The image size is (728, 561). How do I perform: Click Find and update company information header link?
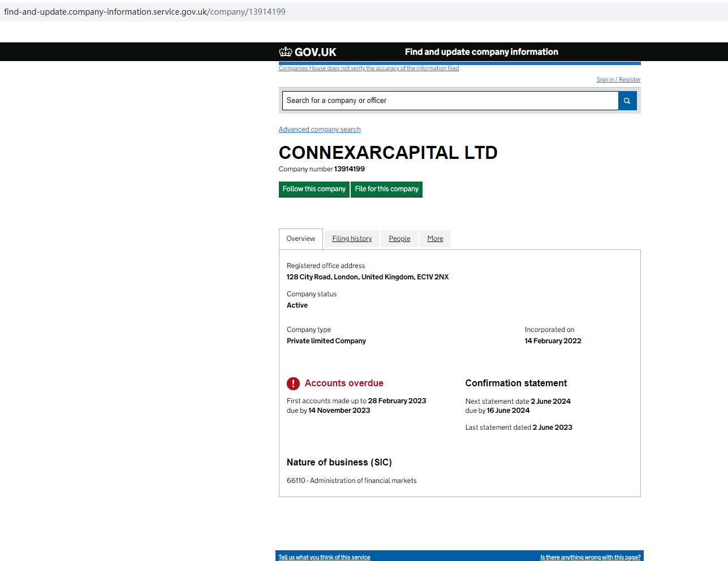point(481,52)
